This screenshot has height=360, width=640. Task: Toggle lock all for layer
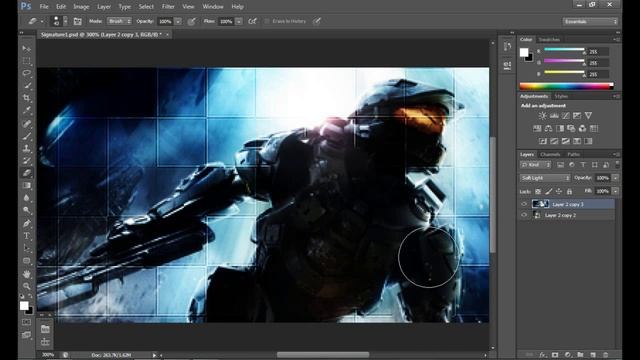click(x=569, y=191)
